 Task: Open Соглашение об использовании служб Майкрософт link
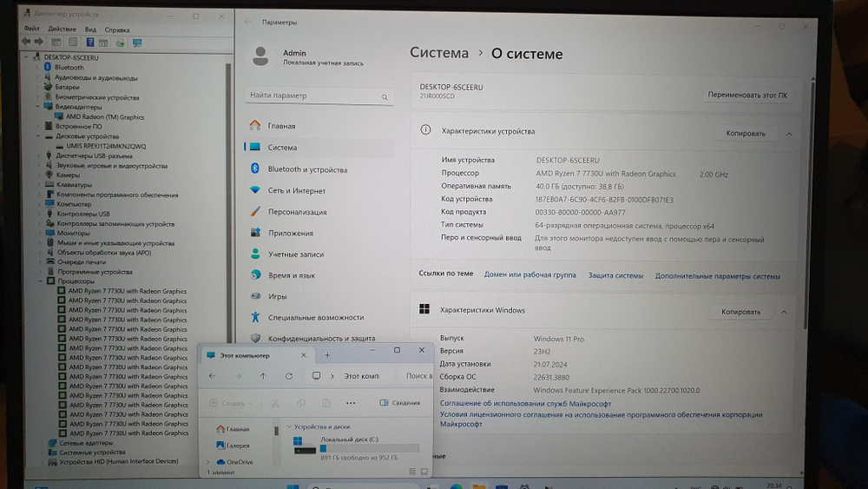(x=525, y=404)
